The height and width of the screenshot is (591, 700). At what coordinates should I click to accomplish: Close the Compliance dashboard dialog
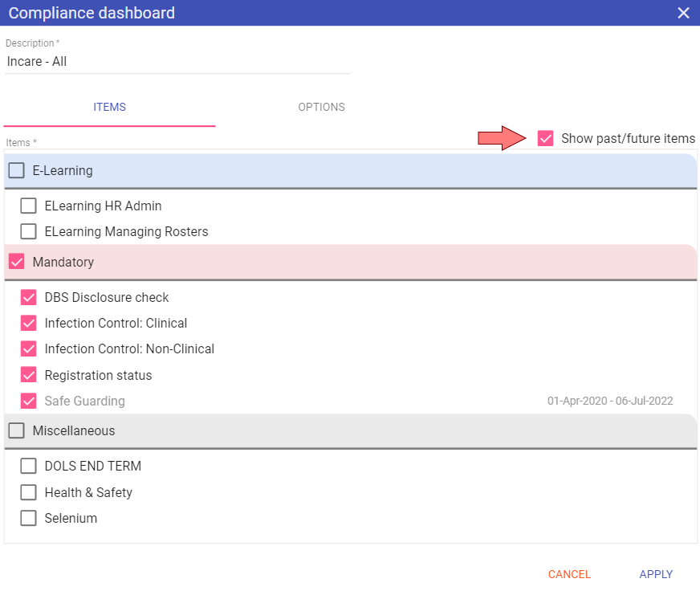coord(683,13)
